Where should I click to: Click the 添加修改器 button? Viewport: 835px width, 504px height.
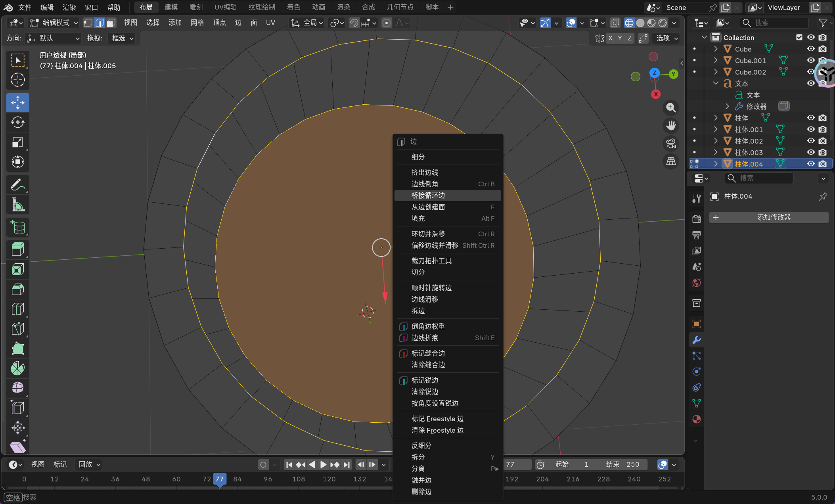tap(768, 217)
